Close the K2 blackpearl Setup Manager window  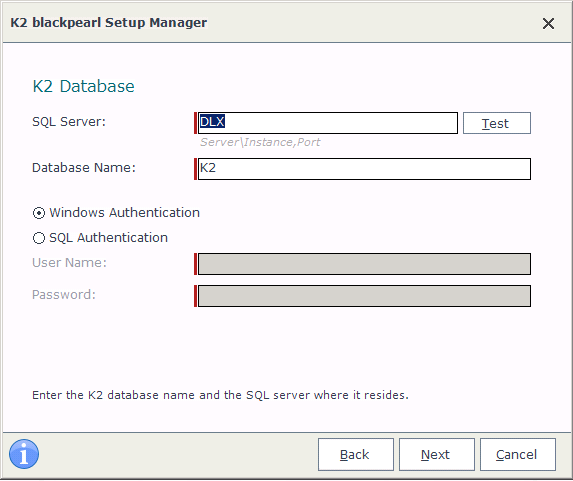pos(548,24)
